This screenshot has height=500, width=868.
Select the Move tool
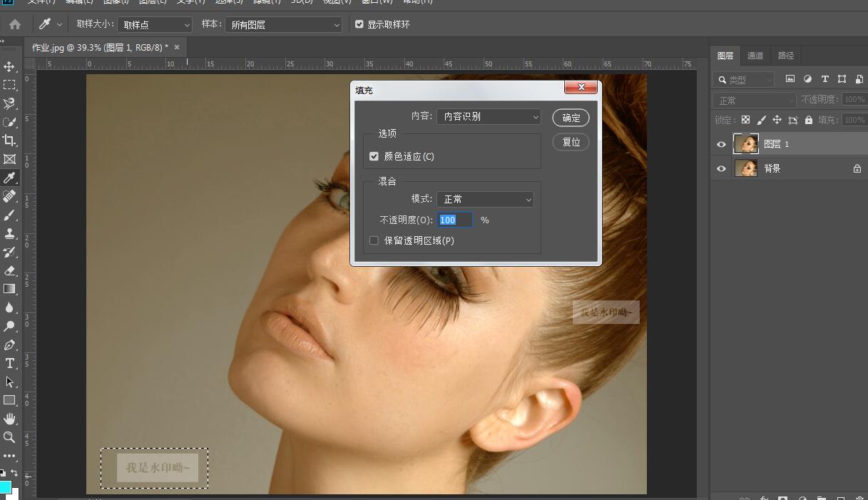coord(9,66)
